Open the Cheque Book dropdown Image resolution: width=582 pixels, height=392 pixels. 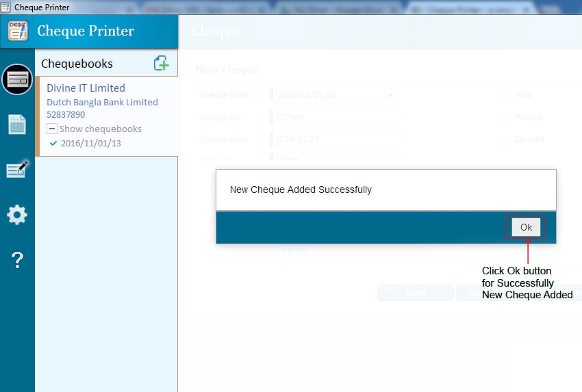(390, 95)
